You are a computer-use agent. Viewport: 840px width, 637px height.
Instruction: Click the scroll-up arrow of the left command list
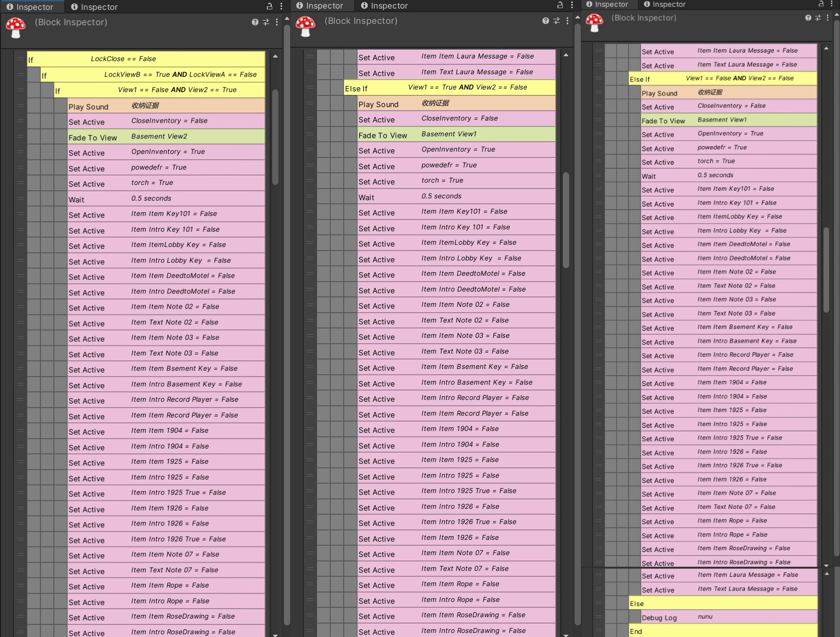pyautogui.click(x=275, y=57)
